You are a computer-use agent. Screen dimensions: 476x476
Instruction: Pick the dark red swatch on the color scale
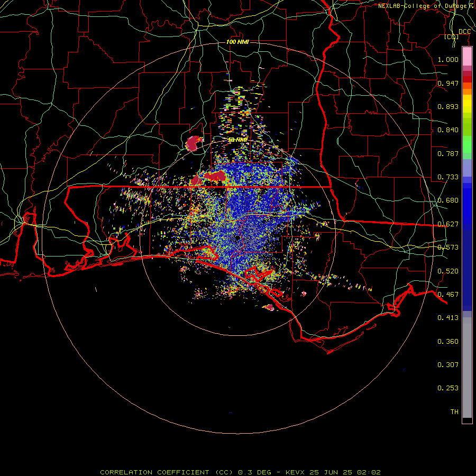click(467, 79)
